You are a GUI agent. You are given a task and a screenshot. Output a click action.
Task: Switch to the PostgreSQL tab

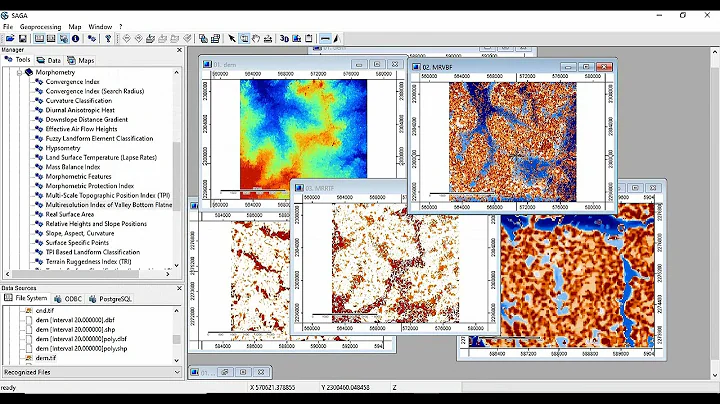110,299
